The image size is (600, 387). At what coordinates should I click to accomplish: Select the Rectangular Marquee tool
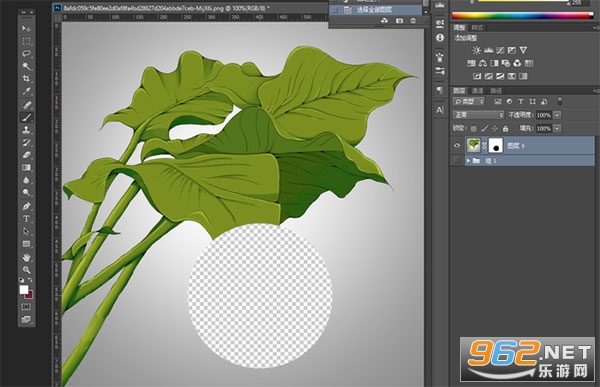26,41
